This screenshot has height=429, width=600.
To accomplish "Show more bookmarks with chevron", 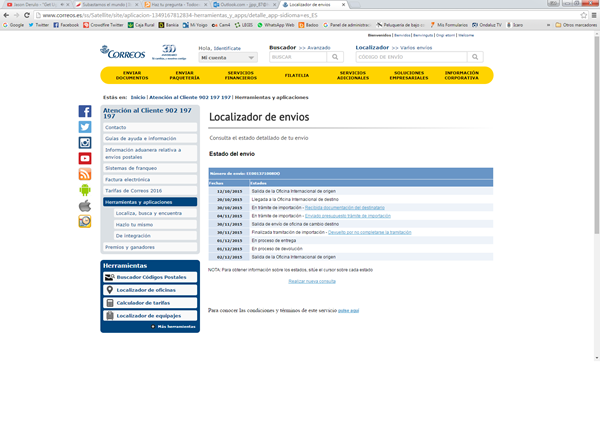I will point(548,25).
